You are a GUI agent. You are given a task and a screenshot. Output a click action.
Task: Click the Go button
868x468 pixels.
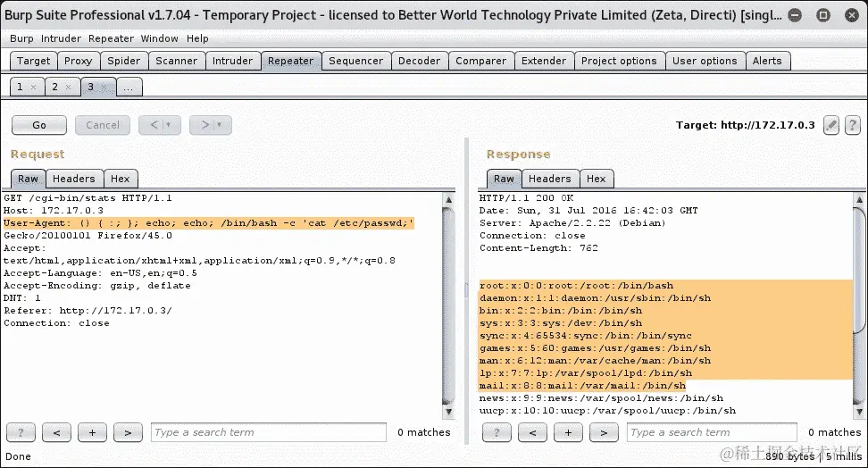[39, 125]
